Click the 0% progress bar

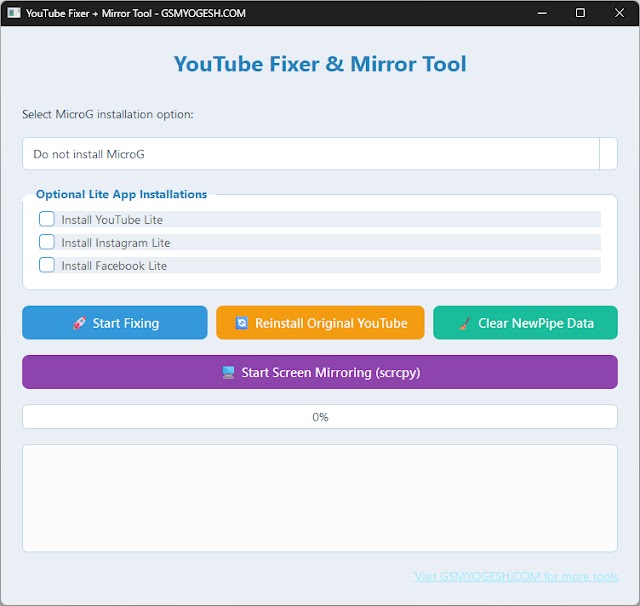[320, 417]
